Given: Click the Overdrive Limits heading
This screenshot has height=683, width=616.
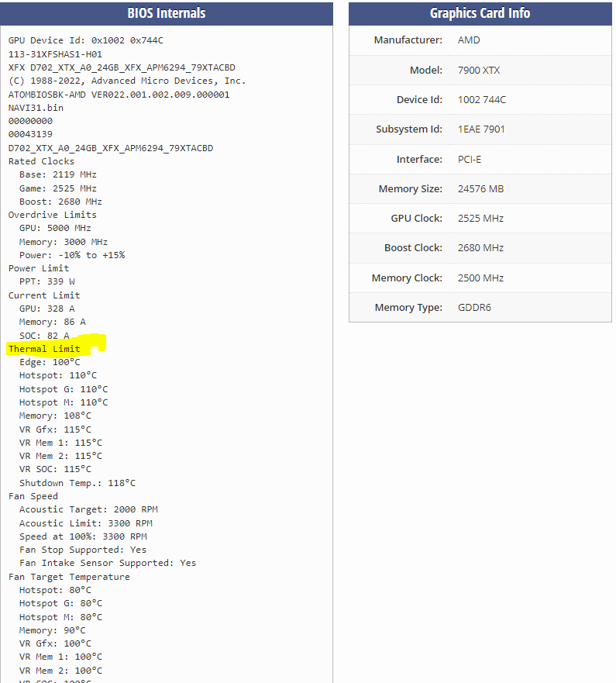Looking at the screenshot, I should pos(52,215).
